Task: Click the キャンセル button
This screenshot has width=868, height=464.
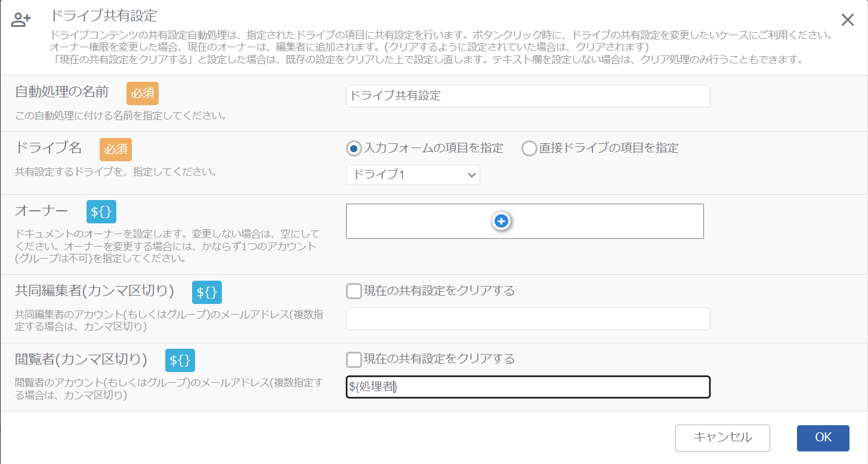Action: (722, 438)
